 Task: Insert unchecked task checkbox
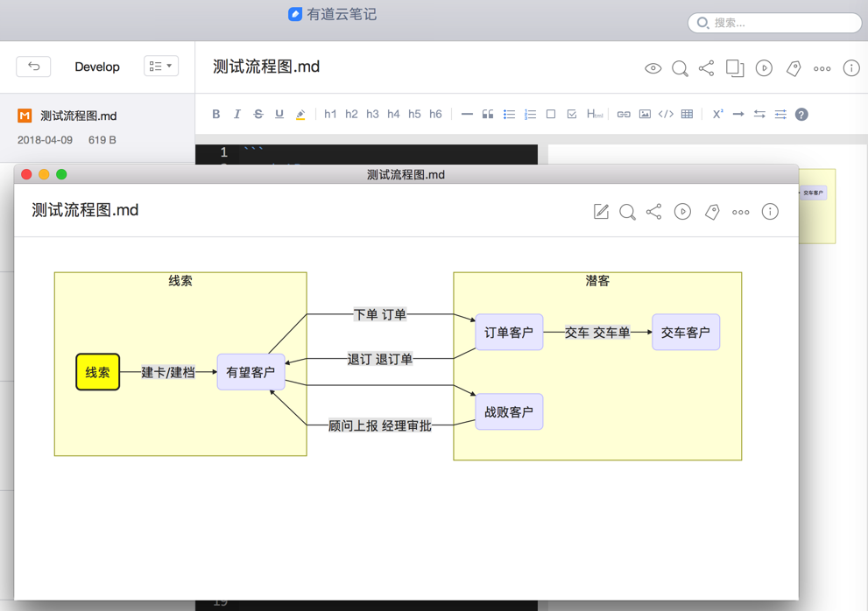click(x=551, y=114)
